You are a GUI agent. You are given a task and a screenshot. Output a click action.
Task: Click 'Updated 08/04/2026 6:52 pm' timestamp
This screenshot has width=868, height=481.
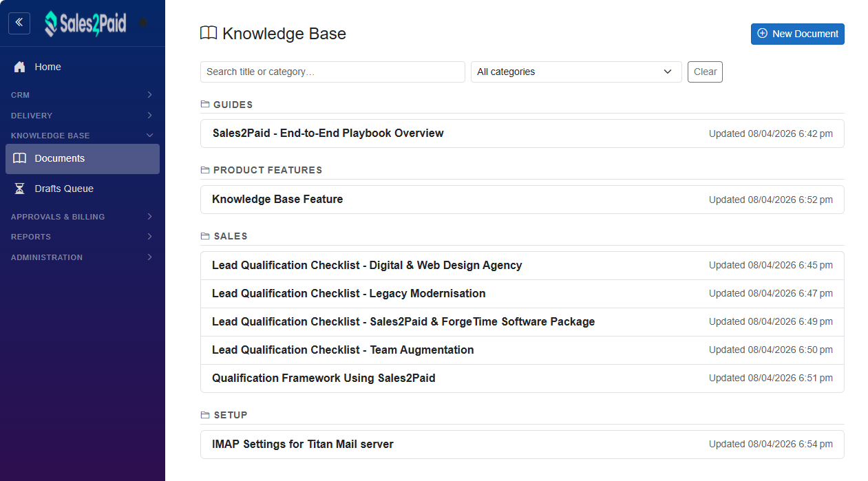[x=771, y=200]
